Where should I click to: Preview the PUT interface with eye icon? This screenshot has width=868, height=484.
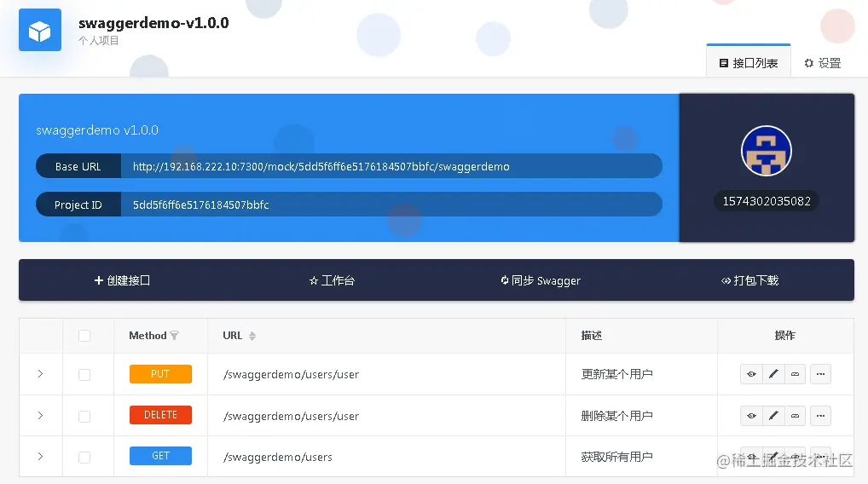pyautogui.click(x=751, y=374)
